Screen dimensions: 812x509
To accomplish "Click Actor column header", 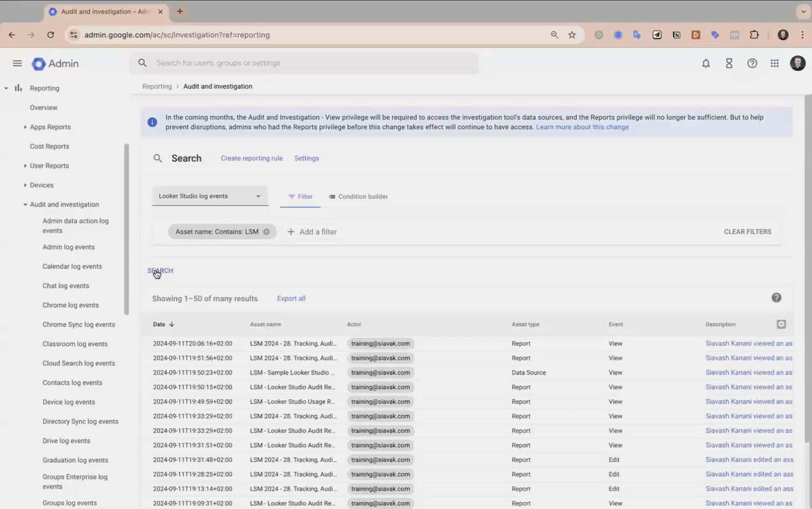I will pos(354,324).
